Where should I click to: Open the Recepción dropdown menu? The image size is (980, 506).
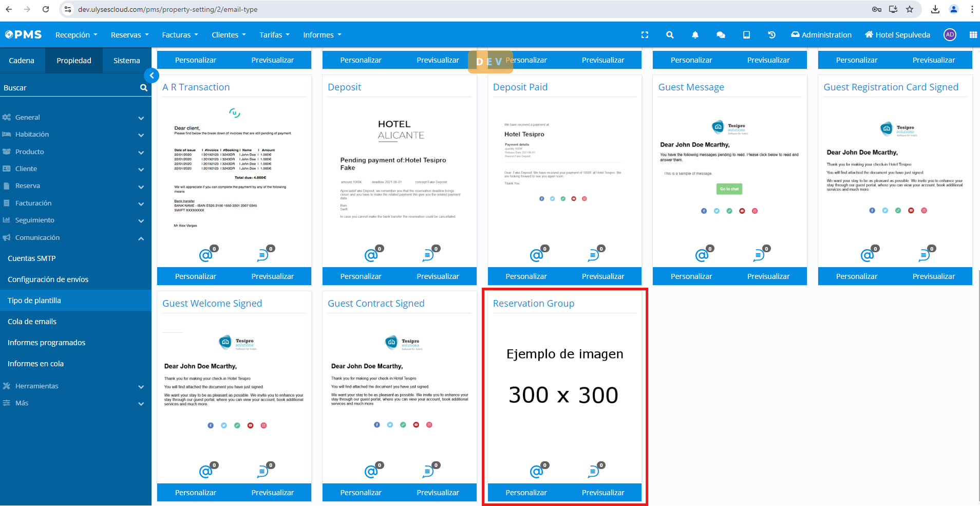point(76,35)
